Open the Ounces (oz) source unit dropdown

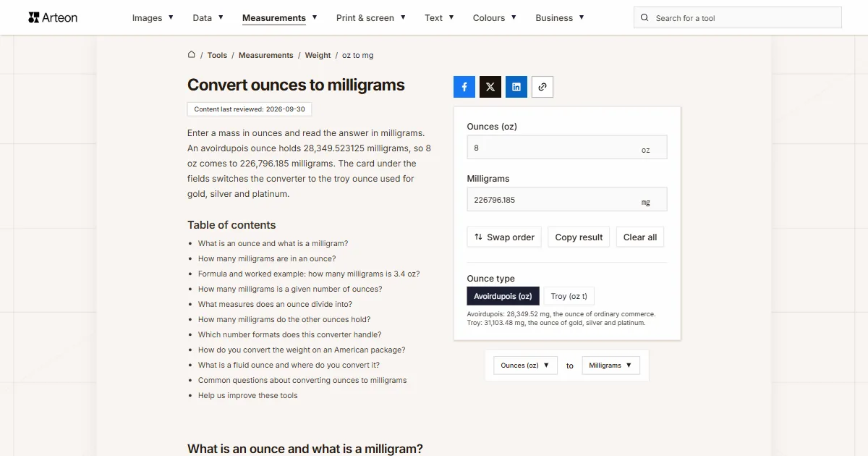(525, 366)
